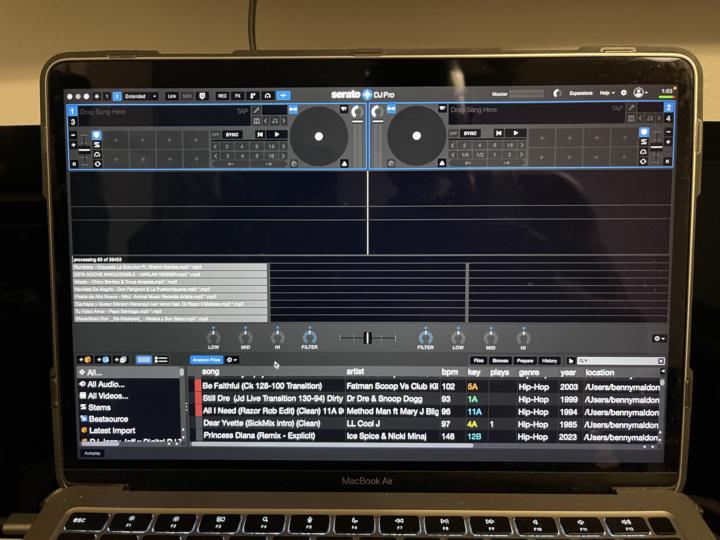Image resolution: width=720 pixels, height=540 pixels.
Task: Open the REC recording panel
Action: (222, 96)
